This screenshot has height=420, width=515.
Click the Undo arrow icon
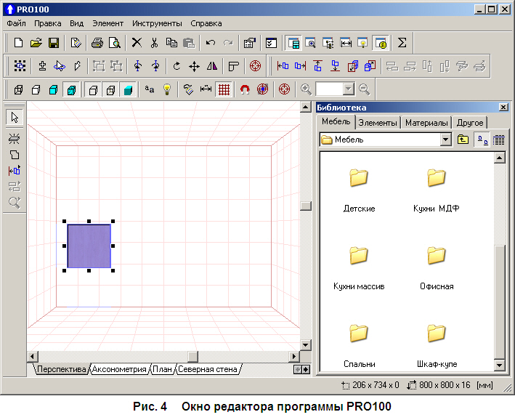211,43
